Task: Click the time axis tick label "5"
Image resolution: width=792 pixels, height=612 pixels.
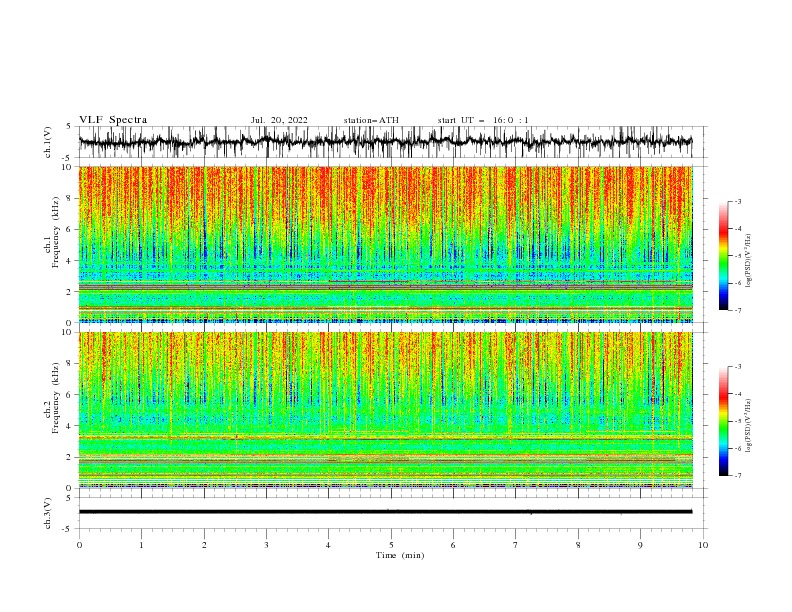Action: point(391,545)
